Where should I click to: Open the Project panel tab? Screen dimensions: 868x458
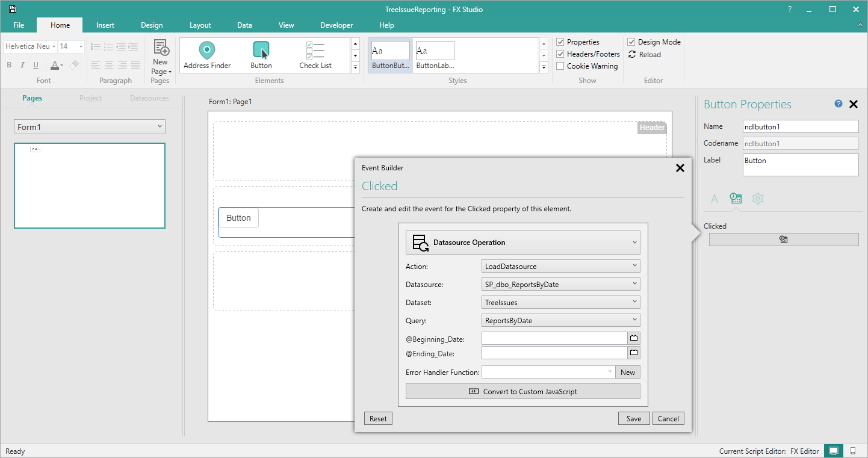91,98
